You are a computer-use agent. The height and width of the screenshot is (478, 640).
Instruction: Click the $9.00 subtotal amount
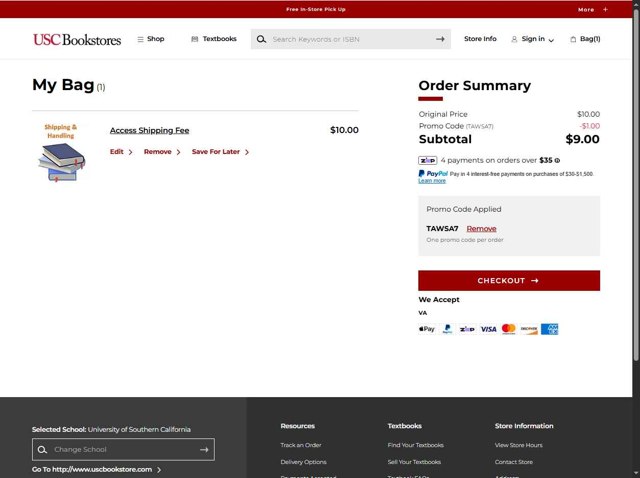582,139
